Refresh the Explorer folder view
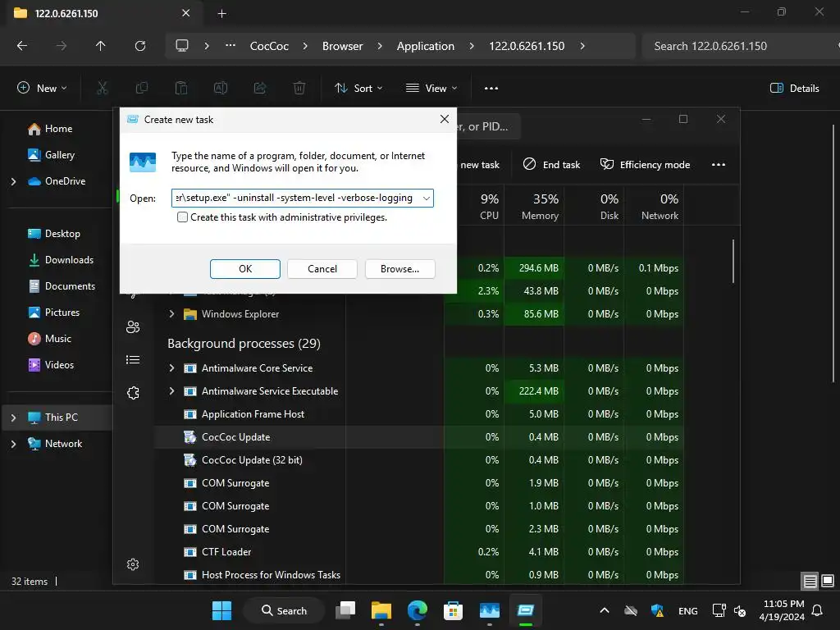The height and width of the screenshot is (630, 840). tap(140, 46)
